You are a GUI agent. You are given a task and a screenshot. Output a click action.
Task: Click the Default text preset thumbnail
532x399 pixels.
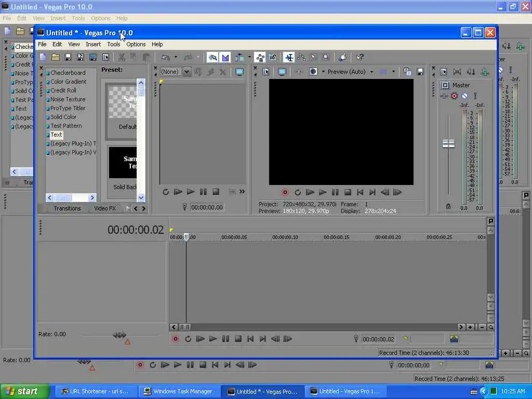(x=122, y=102)
